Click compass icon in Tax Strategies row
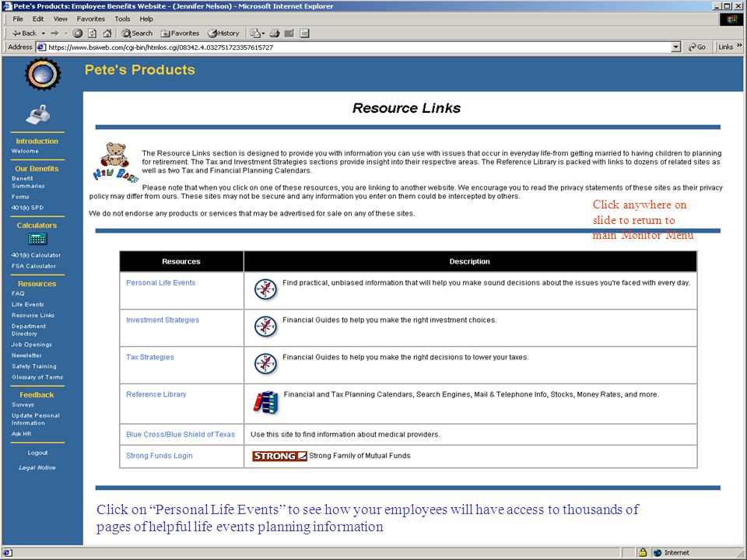 coord(265,364)
